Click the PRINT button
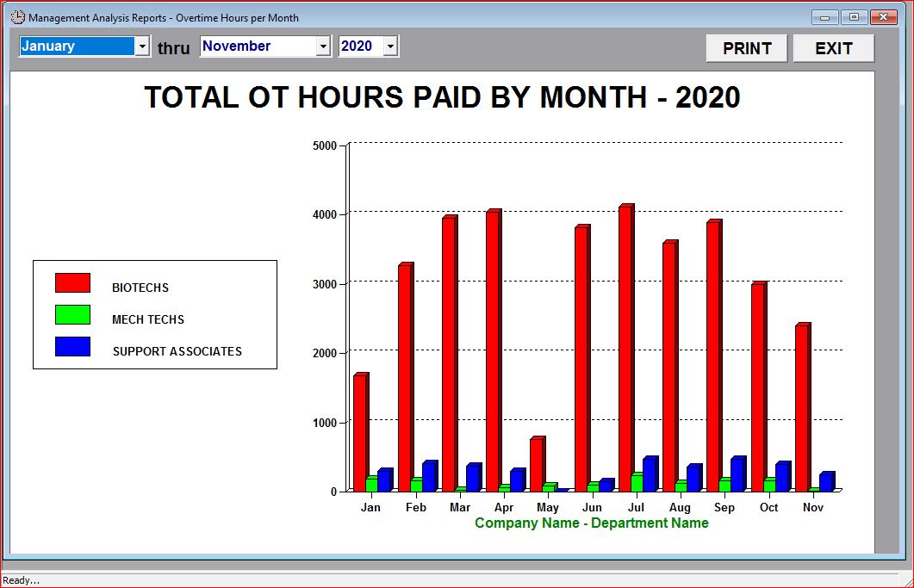 (747, 48)
